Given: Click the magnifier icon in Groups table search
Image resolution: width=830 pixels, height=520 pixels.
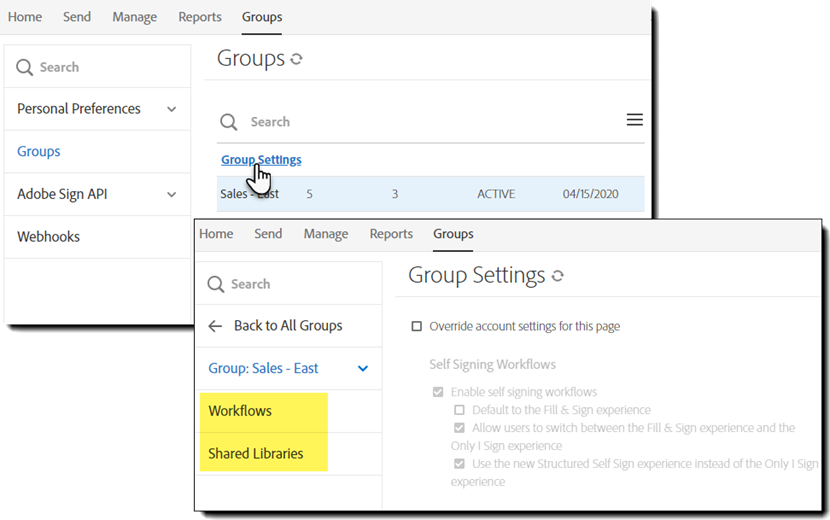Looking at the screenshot, I should coord(229,122).
